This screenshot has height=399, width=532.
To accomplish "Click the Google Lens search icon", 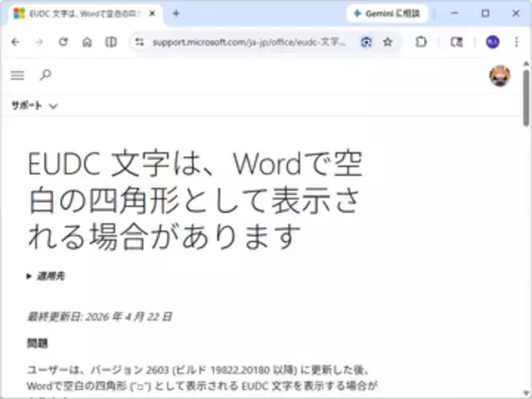I will [366, 42].
